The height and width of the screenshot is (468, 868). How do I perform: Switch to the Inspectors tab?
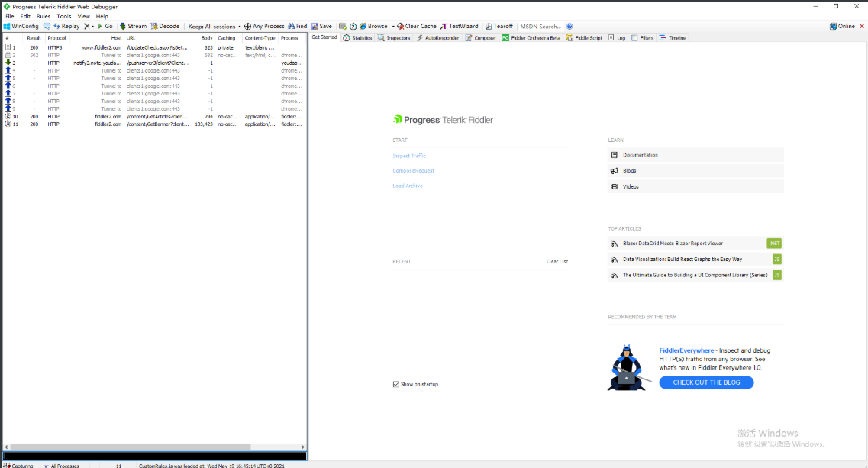(x=394, y=37)
